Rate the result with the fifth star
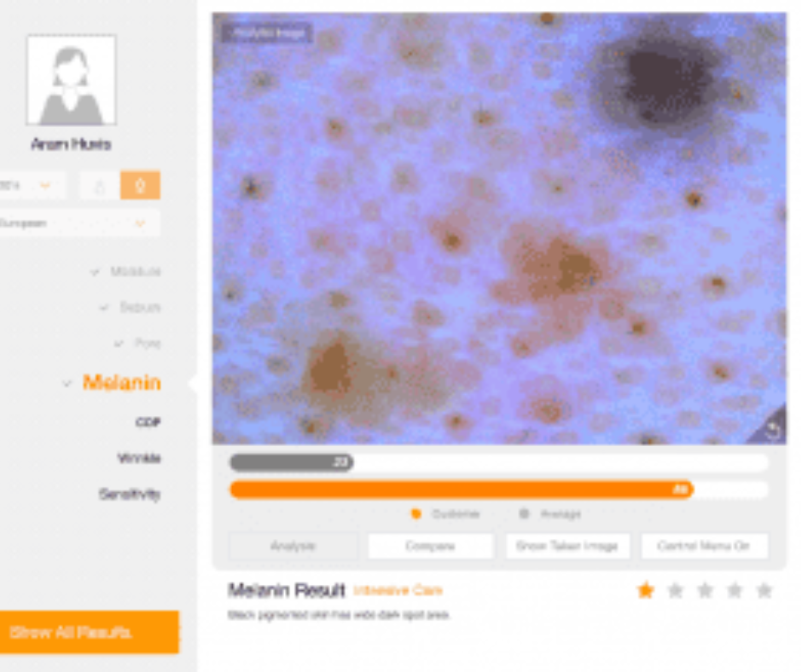Viewport: 802px width, 672px height. click(x=764, y=590)
